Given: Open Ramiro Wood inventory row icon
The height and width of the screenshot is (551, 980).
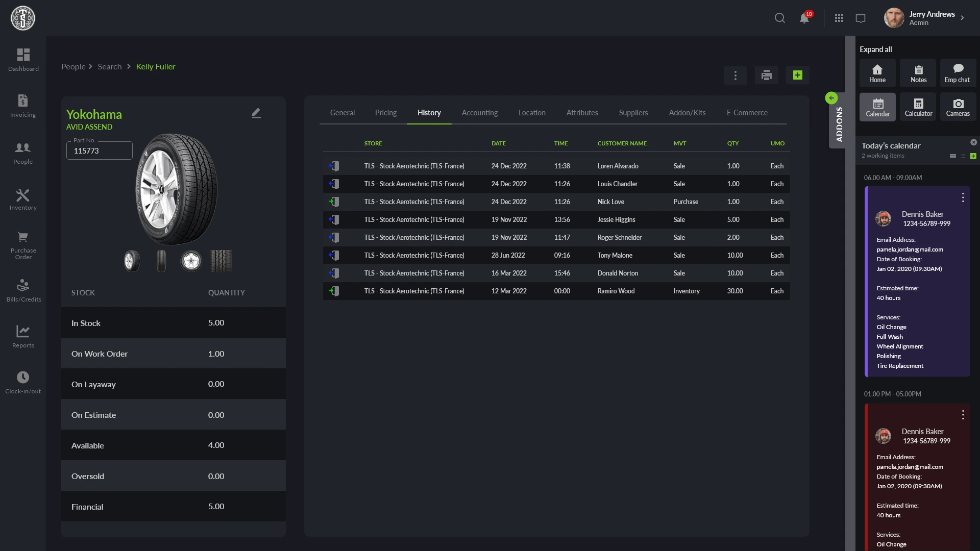Looking at the screenshot, I should [x=334, y=291].
